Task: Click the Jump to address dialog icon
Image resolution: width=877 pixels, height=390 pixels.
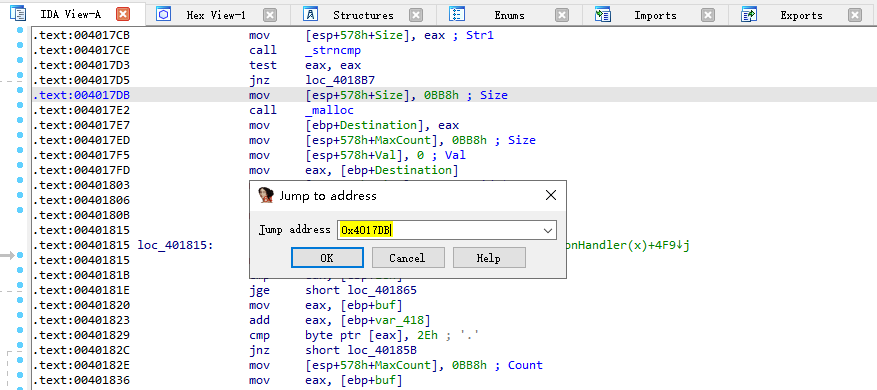Action: coord(266,195)
